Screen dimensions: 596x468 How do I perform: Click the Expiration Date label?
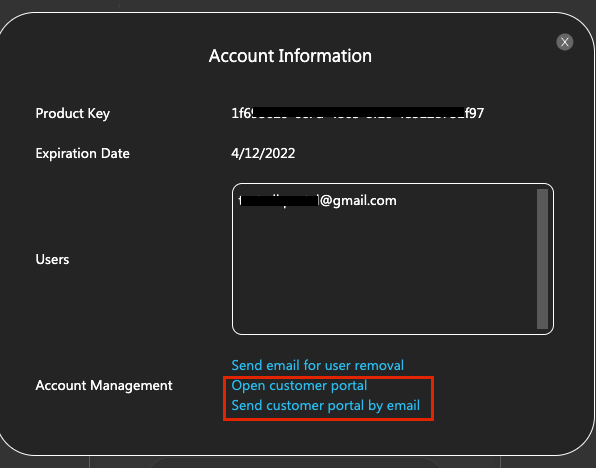click(x=82, y=154)
